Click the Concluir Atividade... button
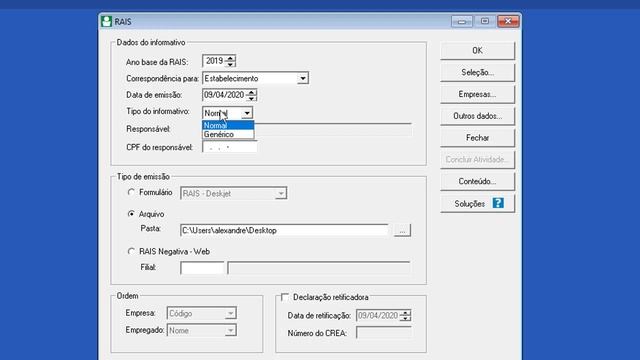640x360 pixels. (477, 160)
